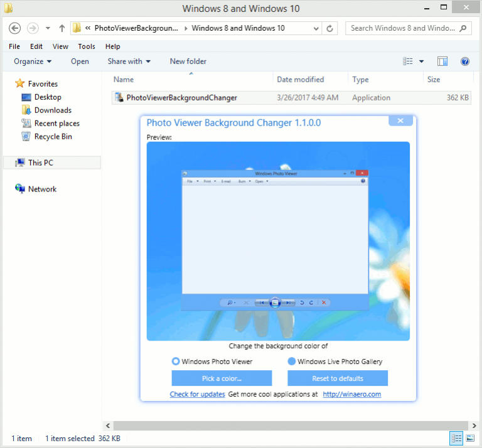The width and height of the screenshot is (482, 448).
Task: Click the preview File menu
Action: pos(190,181)
